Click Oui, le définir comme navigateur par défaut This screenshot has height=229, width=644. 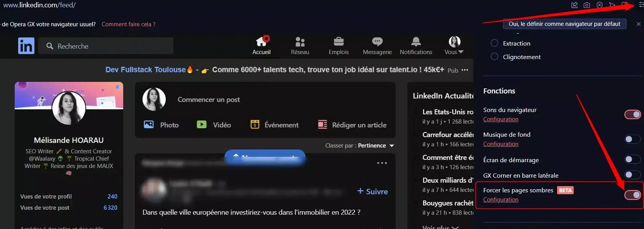click(564, 24)
